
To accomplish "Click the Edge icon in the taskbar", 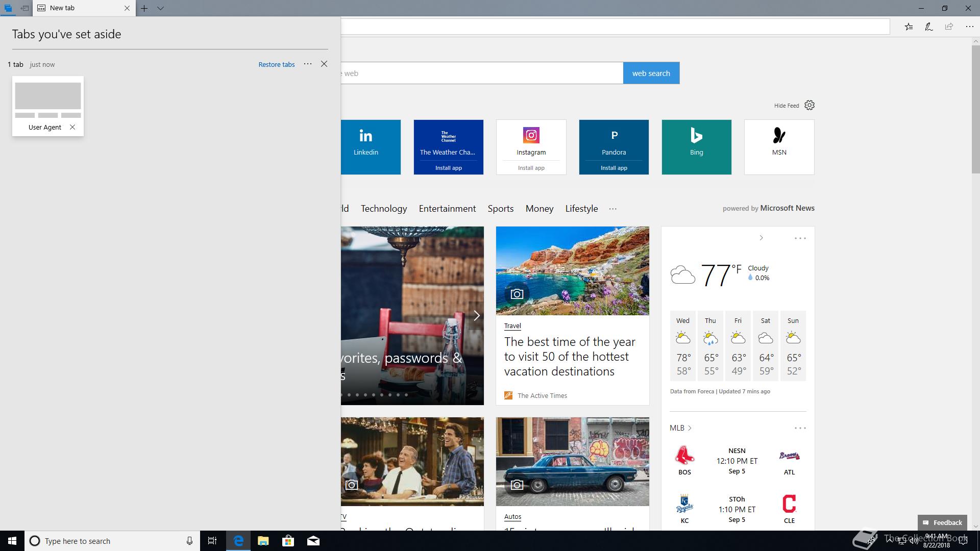I will tap(238, 541).
